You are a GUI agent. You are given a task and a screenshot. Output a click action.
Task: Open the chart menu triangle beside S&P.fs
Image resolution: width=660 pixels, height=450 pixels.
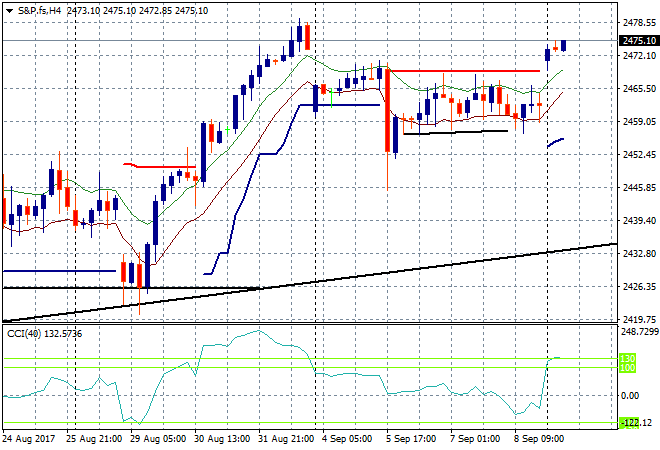pos(9,11)
